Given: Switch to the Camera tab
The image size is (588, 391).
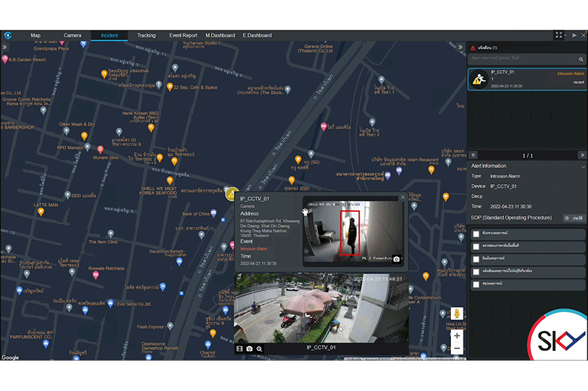Looking at the screenshot, I should coord(73,35).
